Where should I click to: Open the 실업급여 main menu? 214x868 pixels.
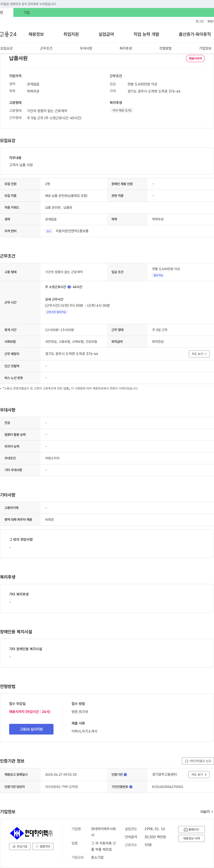(106, 34)
